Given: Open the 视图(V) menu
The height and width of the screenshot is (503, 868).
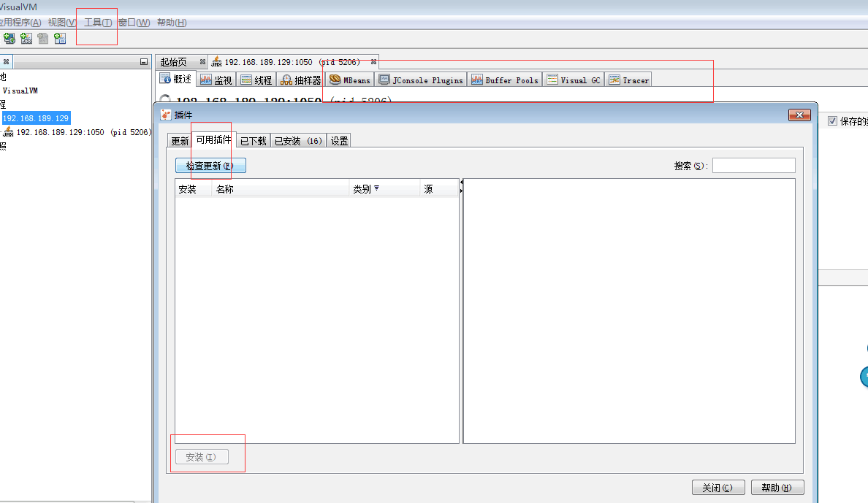Looking at the screenshot, I should (x=61, y=22).
